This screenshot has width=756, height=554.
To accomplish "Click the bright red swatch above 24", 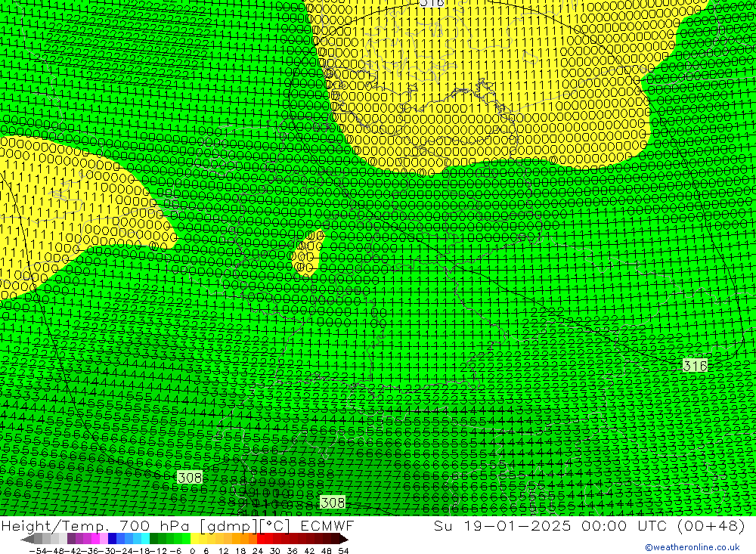I will click(261, 539).
